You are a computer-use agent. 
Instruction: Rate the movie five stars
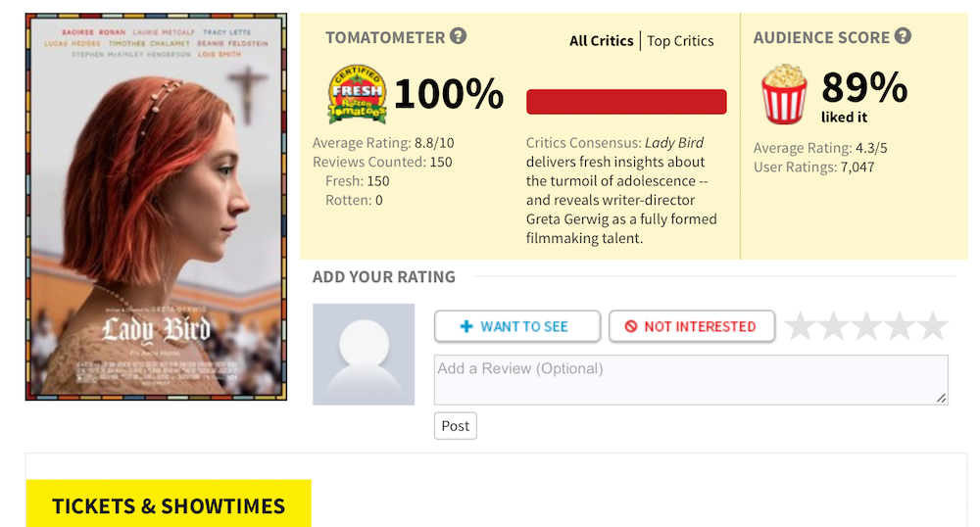click(x=933, y=326)
